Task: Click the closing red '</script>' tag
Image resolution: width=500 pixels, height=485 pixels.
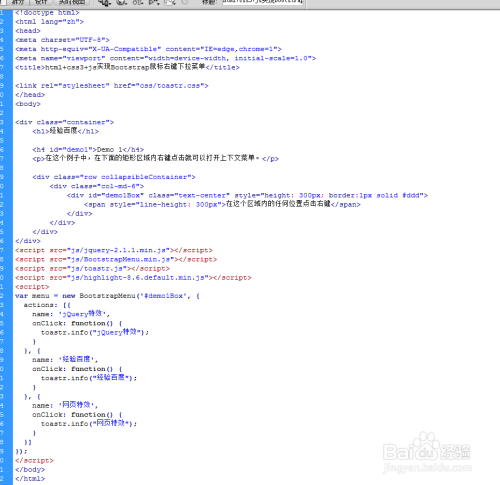Action: [34, 461]
